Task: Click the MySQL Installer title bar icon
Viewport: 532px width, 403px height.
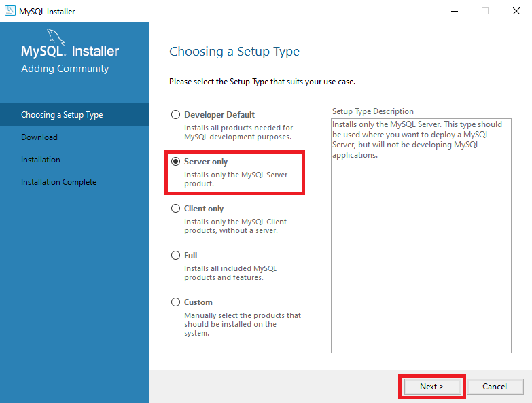Action: pos(10,11)
